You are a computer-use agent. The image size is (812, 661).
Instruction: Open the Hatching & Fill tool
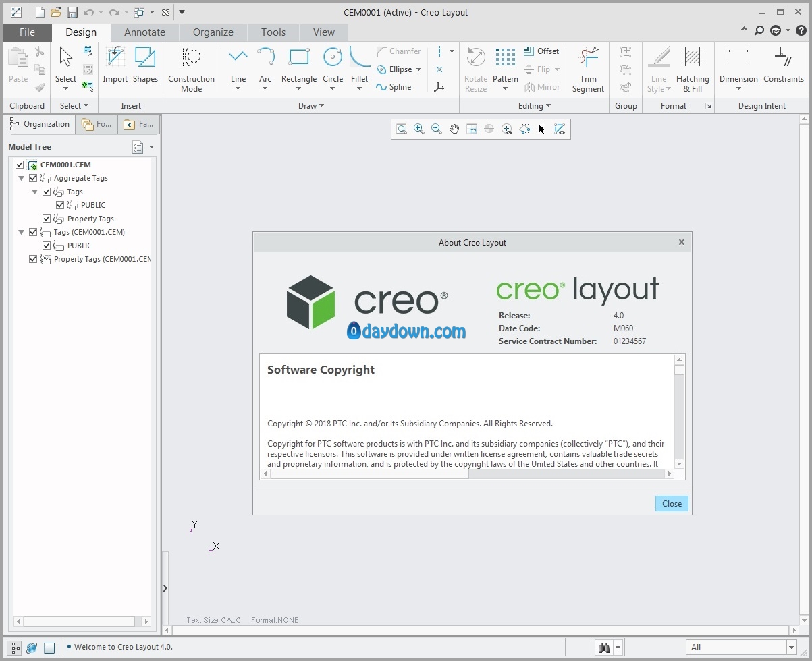coord(693,69)
